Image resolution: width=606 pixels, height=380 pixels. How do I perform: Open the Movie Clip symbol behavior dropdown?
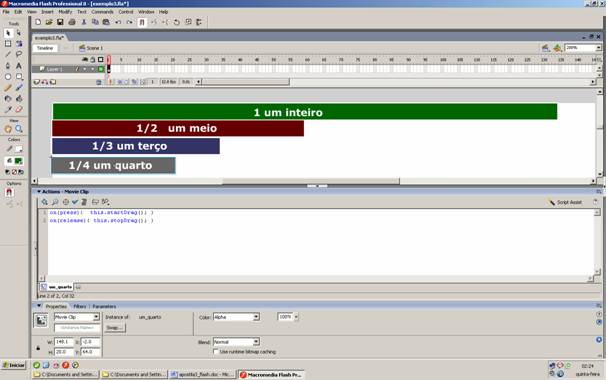77,317
